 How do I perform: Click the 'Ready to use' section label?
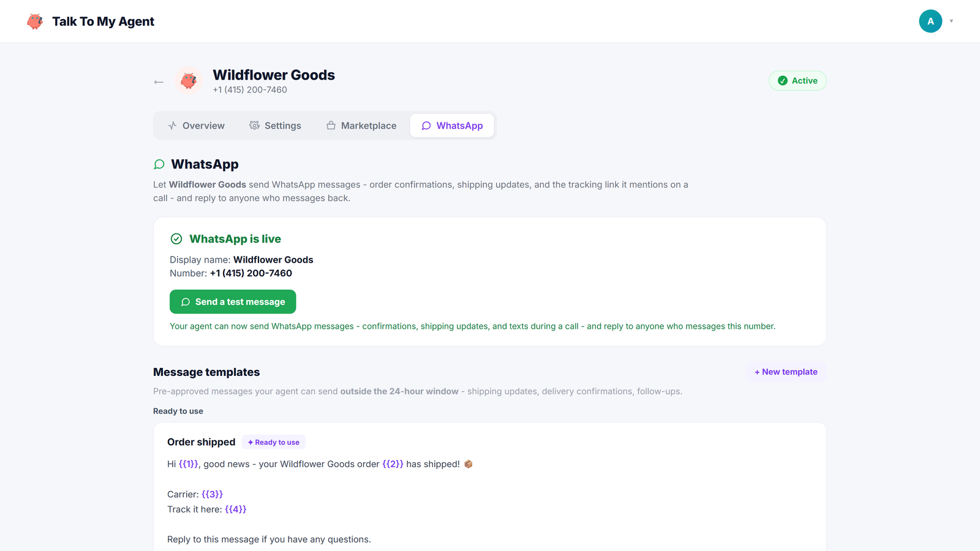178,411
